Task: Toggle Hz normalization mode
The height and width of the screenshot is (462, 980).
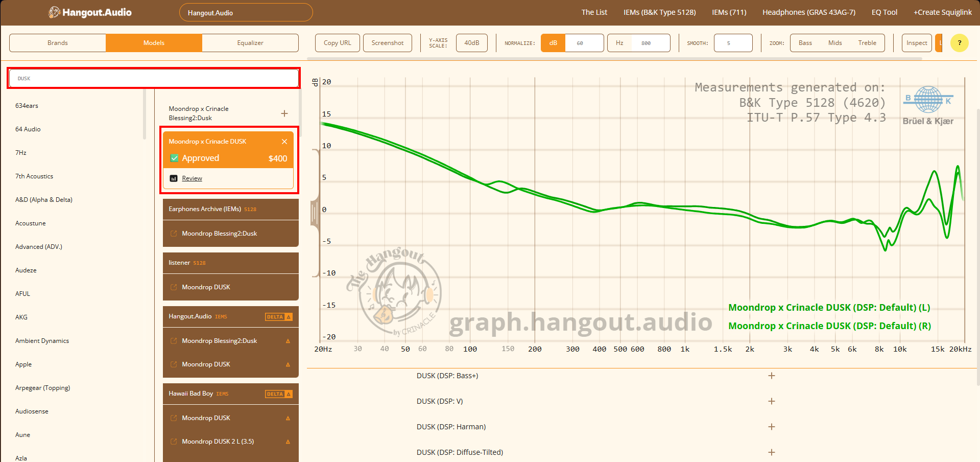Action: click(x=619, y=43)
